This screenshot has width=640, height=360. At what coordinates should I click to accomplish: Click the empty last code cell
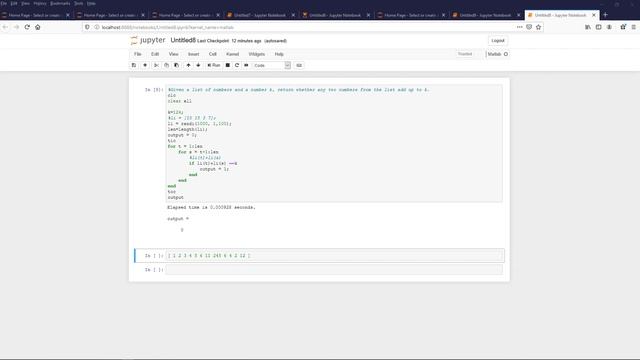(334, 270)
